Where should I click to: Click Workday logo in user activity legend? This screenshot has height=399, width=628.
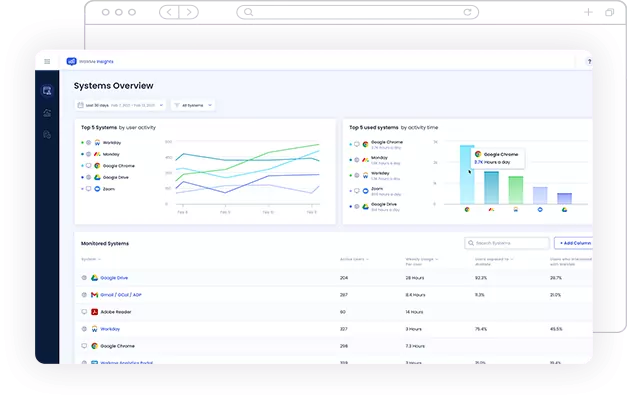(97, 143)
